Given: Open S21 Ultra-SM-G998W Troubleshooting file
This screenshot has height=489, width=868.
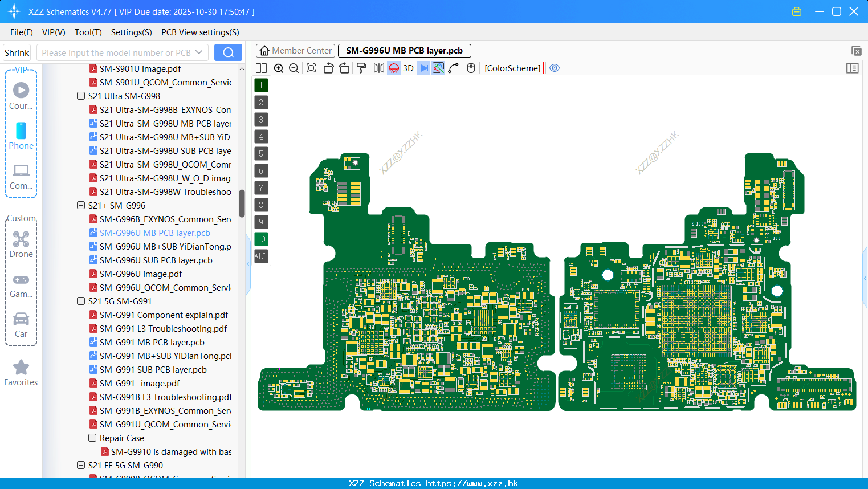Looking at the screenshot, I should (x=165, y=191).
